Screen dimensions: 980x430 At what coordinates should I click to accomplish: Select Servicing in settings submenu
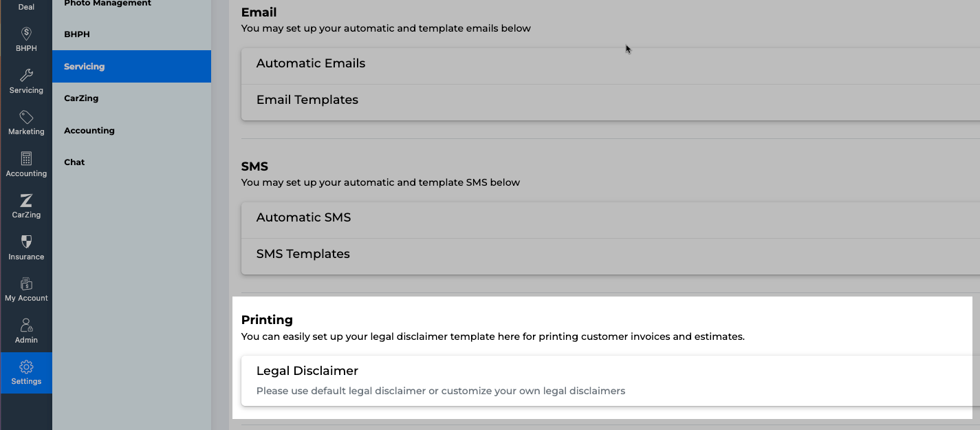coord(132,67)
